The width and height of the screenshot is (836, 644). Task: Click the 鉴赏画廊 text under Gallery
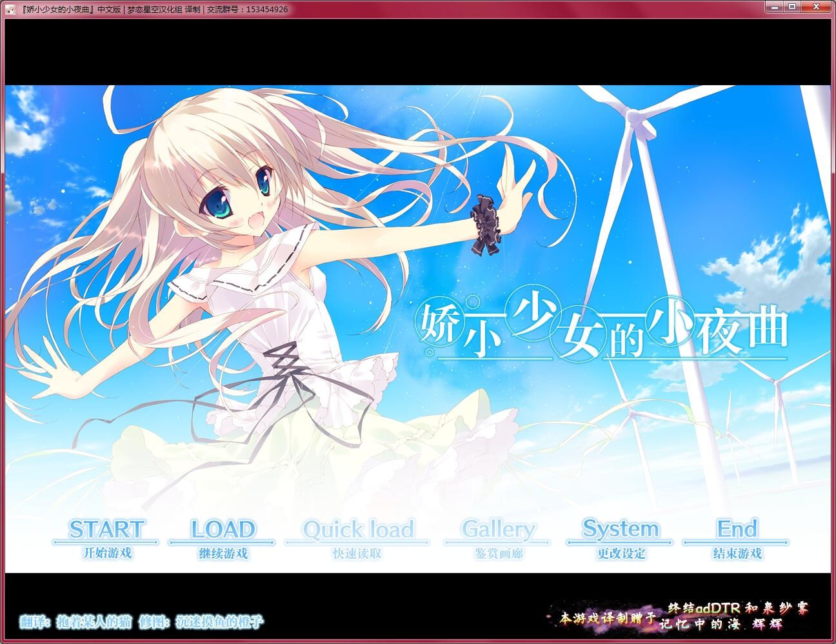tap(497, 554)
